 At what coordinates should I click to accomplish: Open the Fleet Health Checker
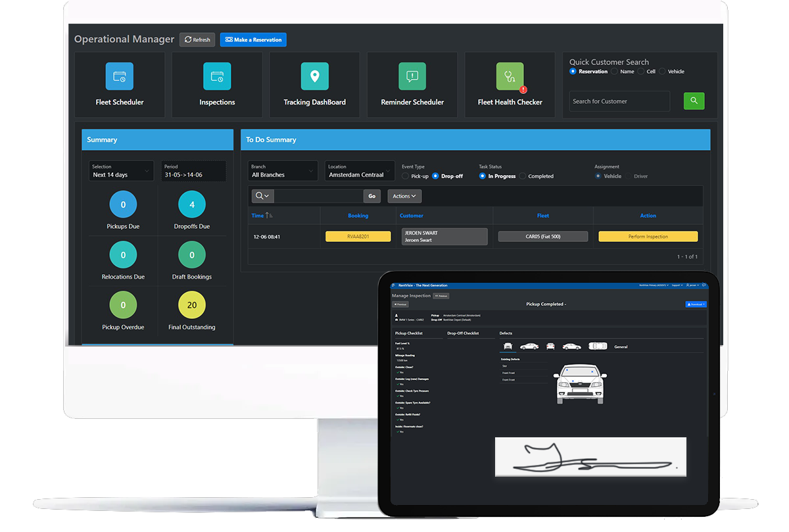tap(510, 84)
